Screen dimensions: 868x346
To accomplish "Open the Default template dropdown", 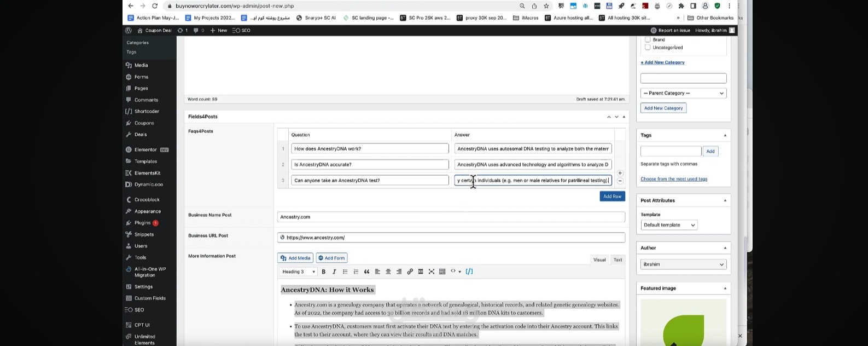I will pyautogui.click(x=669, y=225).
